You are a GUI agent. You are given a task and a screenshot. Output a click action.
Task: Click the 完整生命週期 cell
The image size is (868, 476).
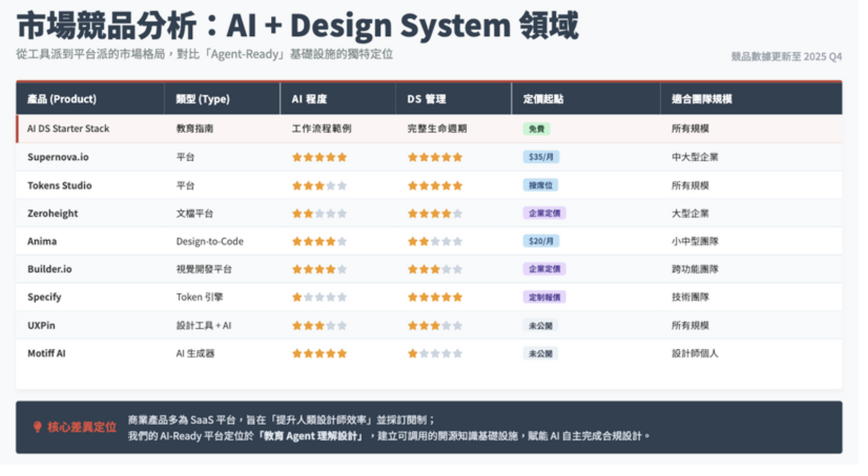pyautogui.click(x=437, y=129)
